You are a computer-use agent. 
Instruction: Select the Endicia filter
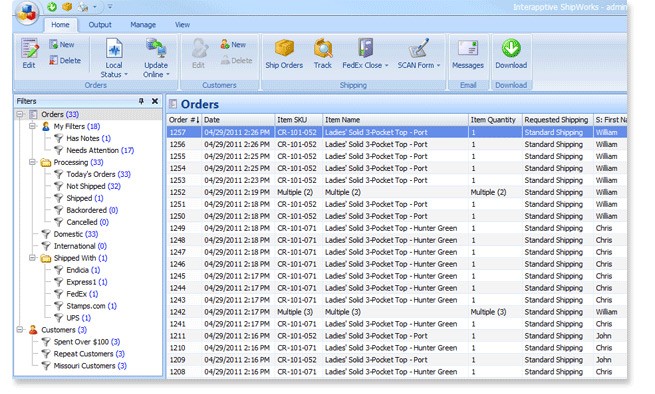[77, 270]
